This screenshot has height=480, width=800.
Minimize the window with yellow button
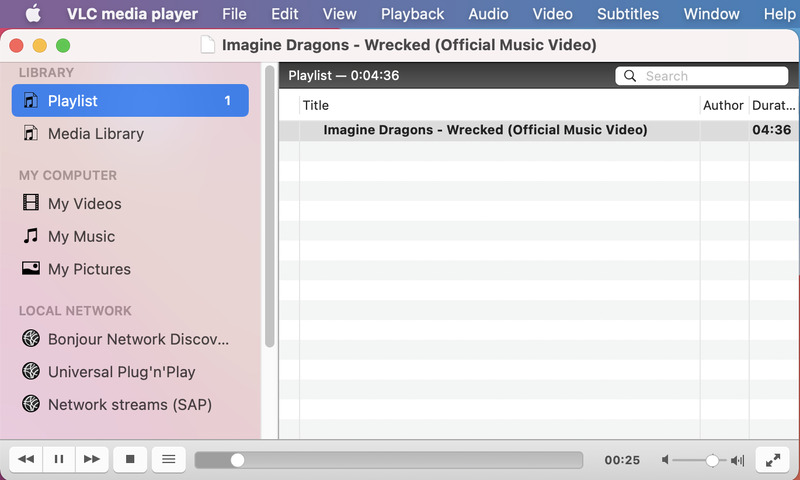pyautogui.click(x=40, y=45)
